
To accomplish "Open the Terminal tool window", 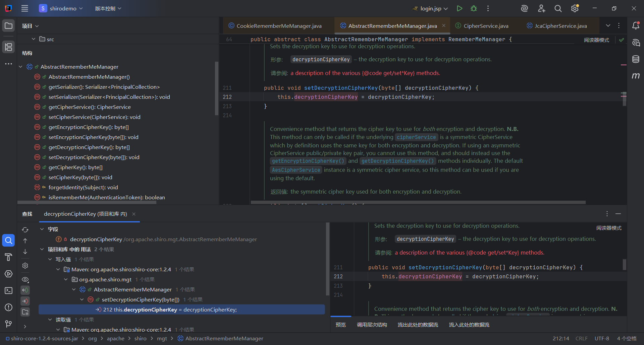I will [8, 290].
